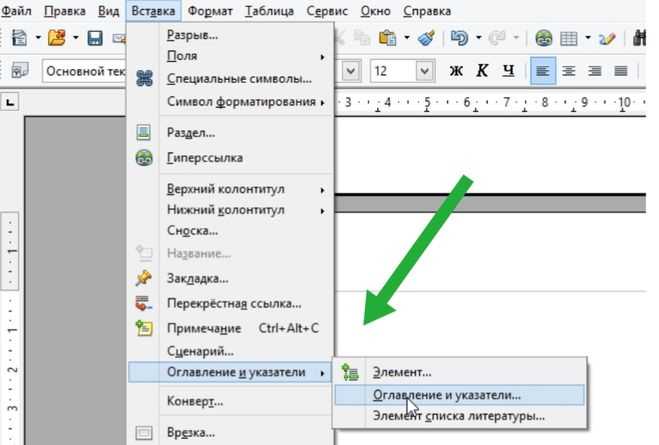Click the font size field showing 12
The image size is (659, 445).
[393, 71]
